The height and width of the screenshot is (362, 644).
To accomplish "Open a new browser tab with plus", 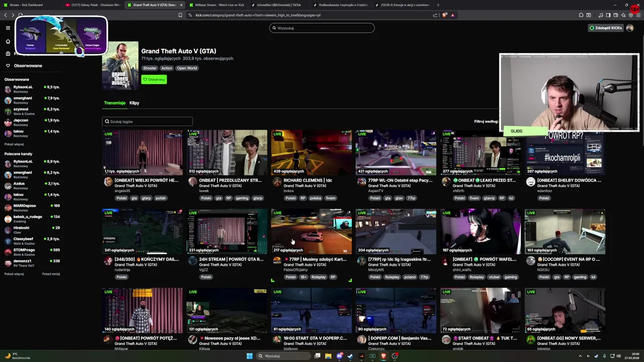I will 438,5.
